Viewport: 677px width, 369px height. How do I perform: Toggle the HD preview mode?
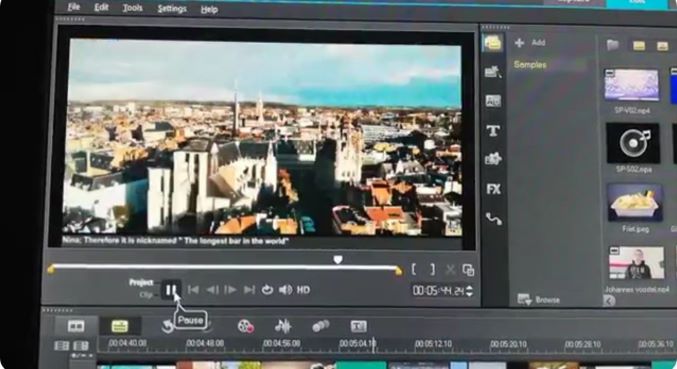coord(303,290)
